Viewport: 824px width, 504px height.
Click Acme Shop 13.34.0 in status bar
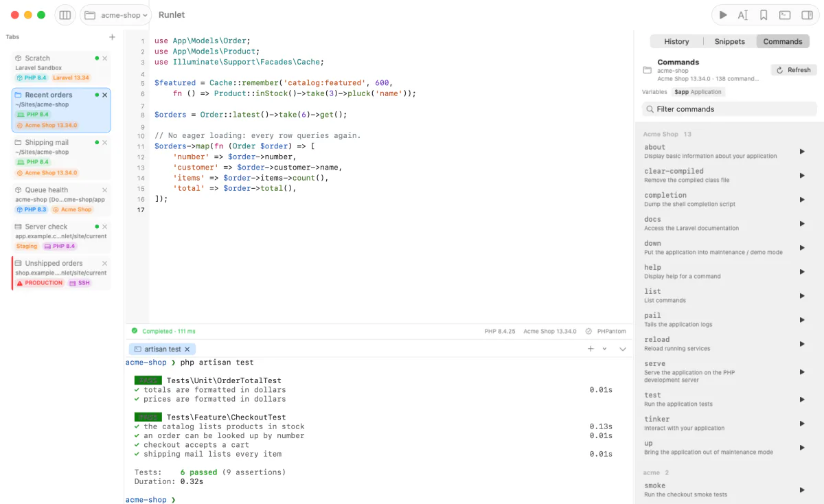(x=550, y=331)
